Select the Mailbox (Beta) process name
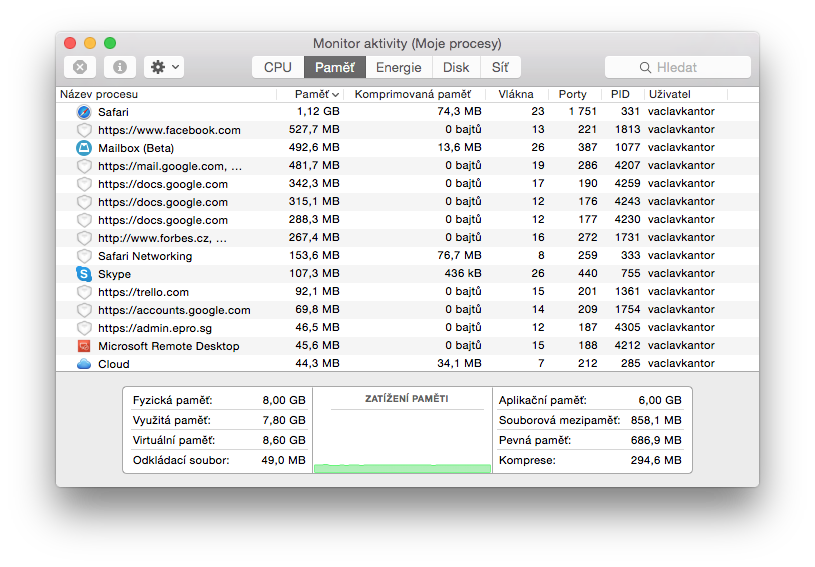Image resolution: width=815 pixels, height=567 pixels. [x=136, y=148]
